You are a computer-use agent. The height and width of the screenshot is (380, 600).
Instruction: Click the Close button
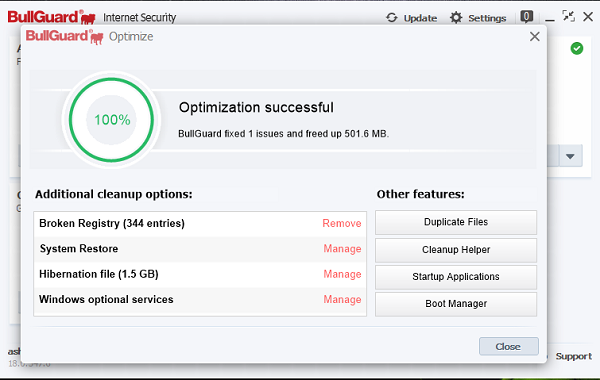coord(509,346)
